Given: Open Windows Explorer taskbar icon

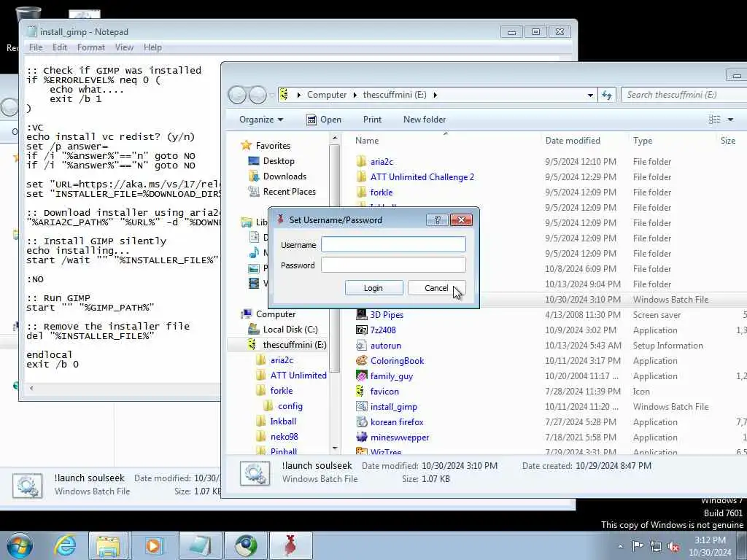Looking at the screenshot, I should point(109,545).
